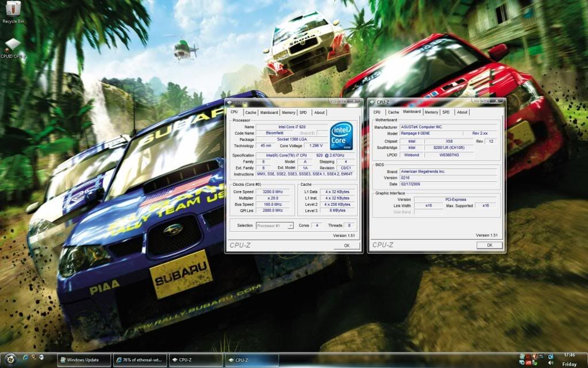Click the Threads value 8
This screenshot has width=588, height=368.
tap(350, 225)
